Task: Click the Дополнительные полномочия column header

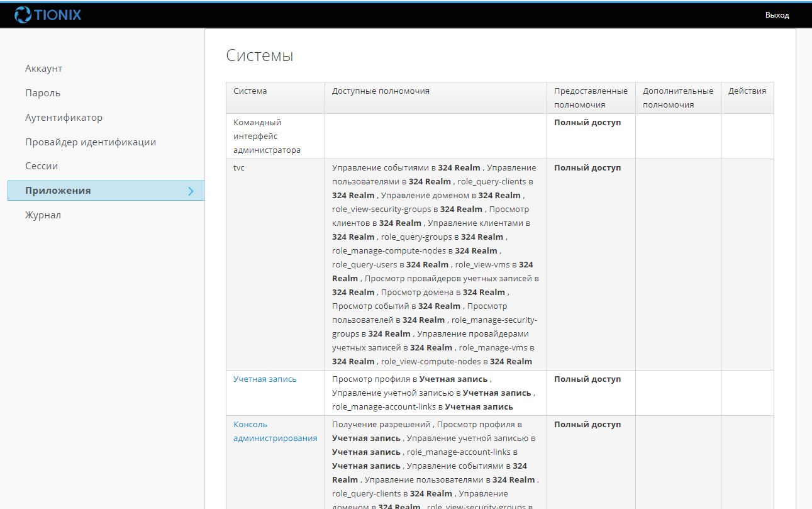Action: tap(678, 98)
